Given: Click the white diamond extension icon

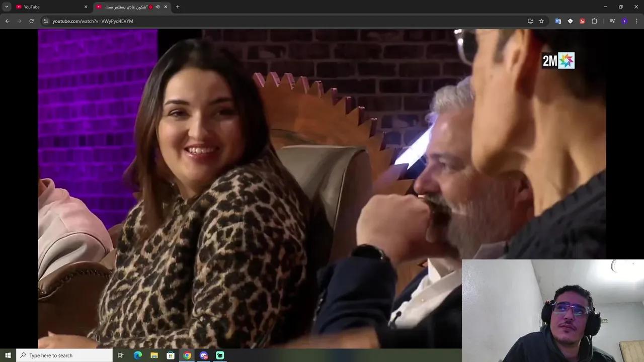Looking at the screenshot, I should coord(571,21).
